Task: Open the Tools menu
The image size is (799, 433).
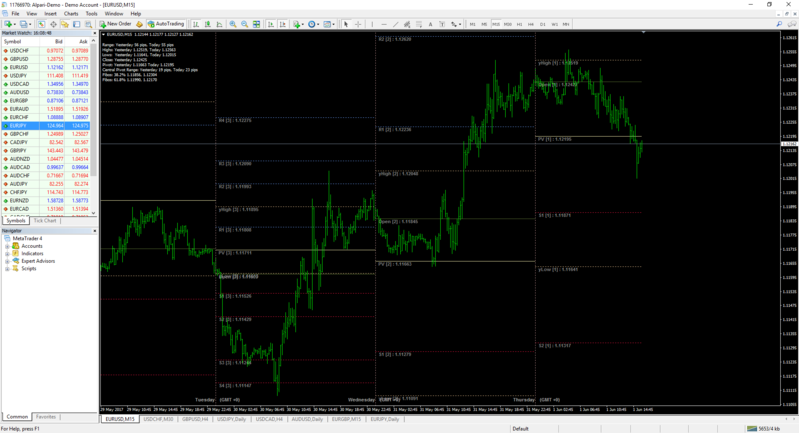Action: 91,14
